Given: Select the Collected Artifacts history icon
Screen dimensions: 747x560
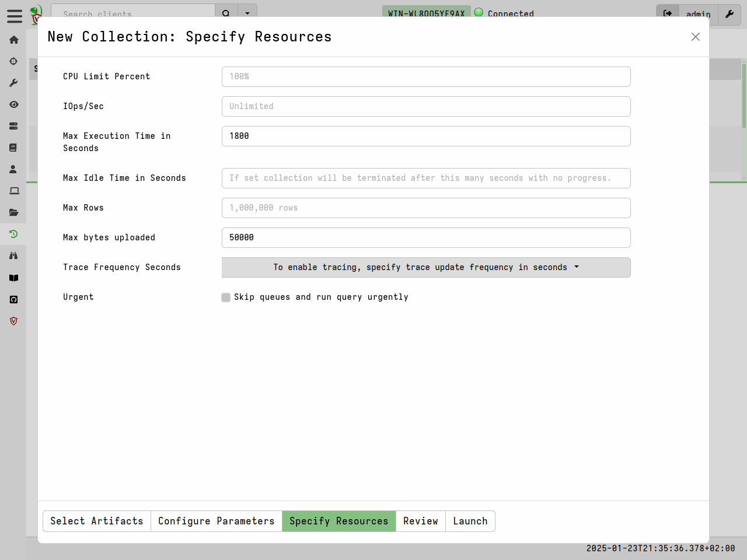Looking at the screenshot, I should [x=13, y=234].
